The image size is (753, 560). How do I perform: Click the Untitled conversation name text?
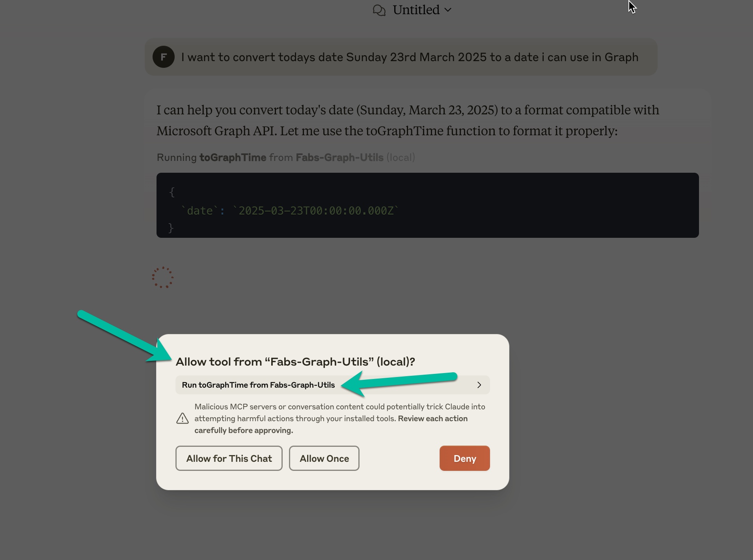416,10
